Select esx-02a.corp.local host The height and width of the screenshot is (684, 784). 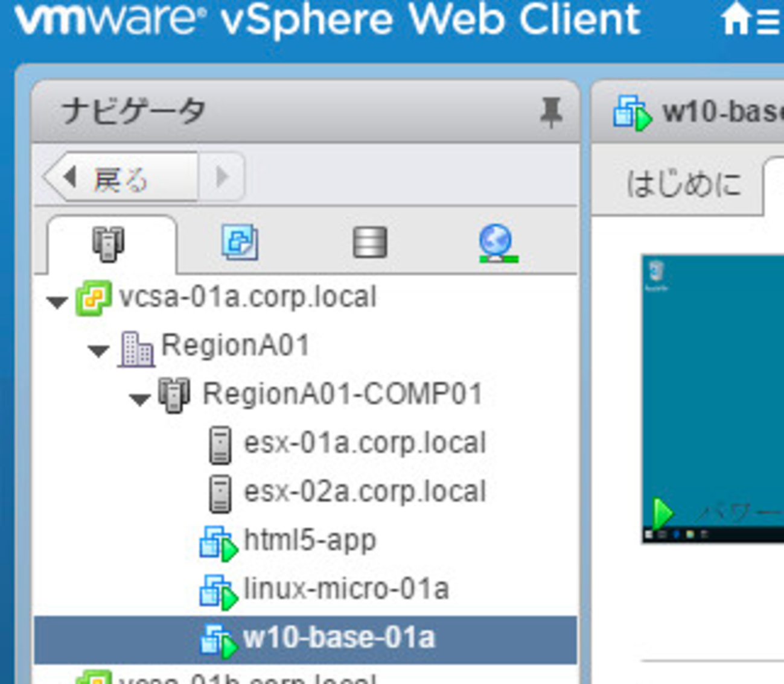pos(365,491)
